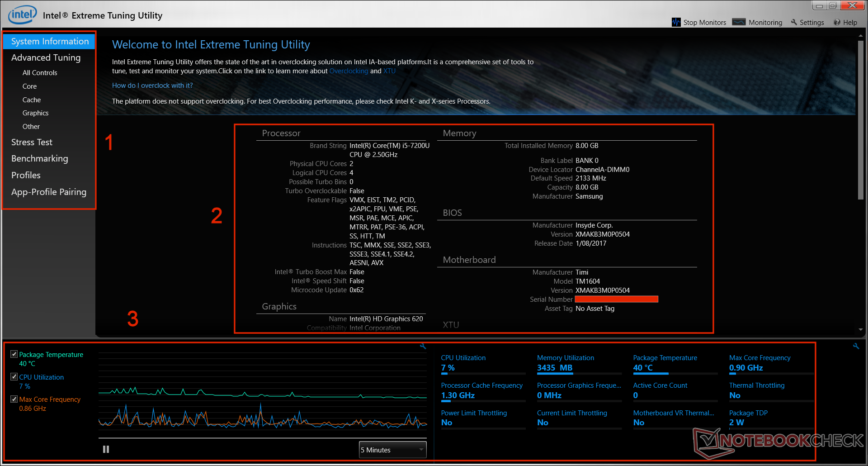868x466 pixels.
Task: Toggle the Max Core Frequency checkbox
Action: click(14, 399)
